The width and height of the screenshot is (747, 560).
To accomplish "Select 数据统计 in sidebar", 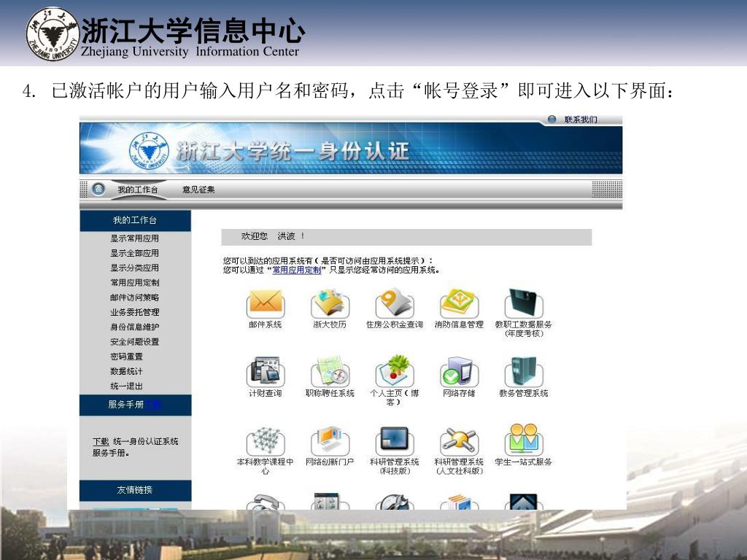I will click(x=127, y=371).
